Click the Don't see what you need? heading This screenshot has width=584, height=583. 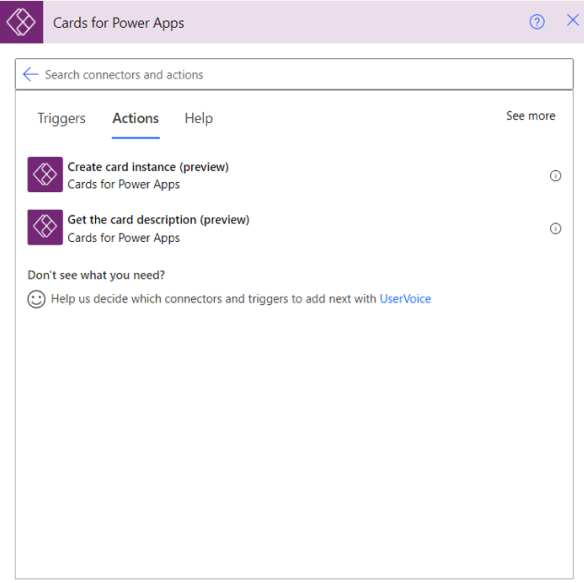[x=96, y=275]
